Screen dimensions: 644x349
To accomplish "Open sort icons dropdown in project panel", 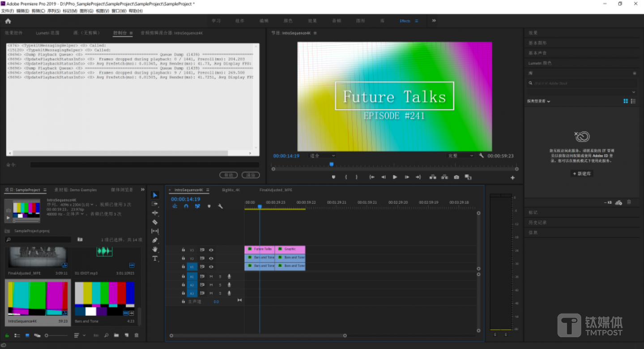I will tap(79, 335).
